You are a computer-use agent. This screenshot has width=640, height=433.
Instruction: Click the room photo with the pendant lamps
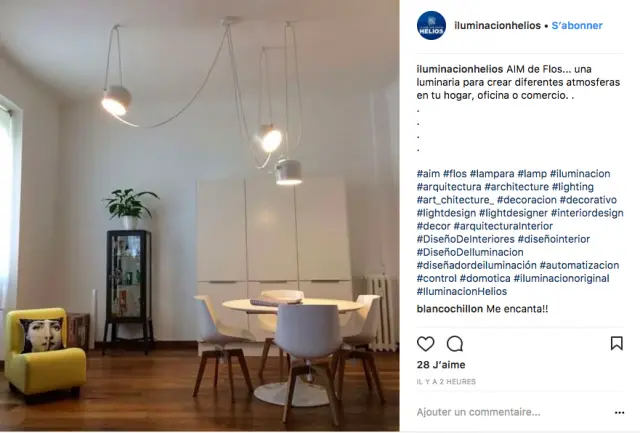click(200, 216)
